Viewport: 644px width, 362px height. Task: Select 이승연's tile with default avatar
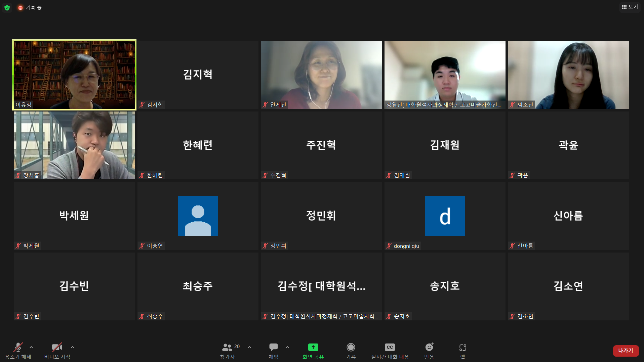tap(198, 216)
